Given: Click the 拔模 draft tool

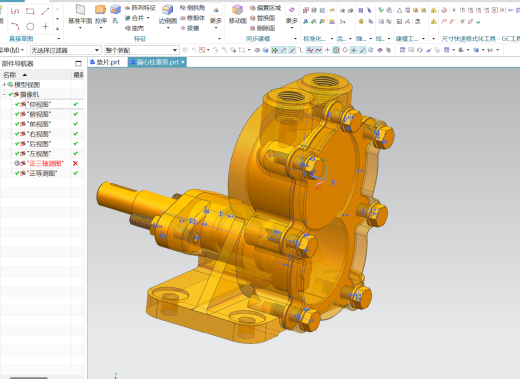Looking at the screenshot, I should point(190,28).
